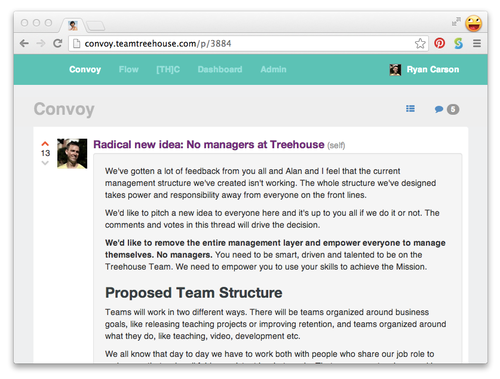
Task: Click the vote count 13
Action: (45, 153)
